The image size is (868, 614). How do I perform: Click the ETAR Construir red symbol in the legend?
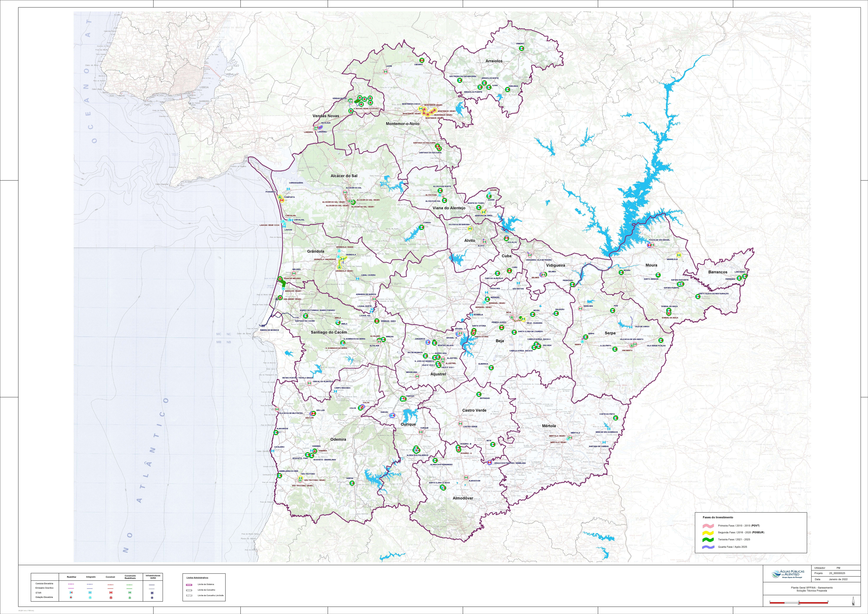point(111,592)
